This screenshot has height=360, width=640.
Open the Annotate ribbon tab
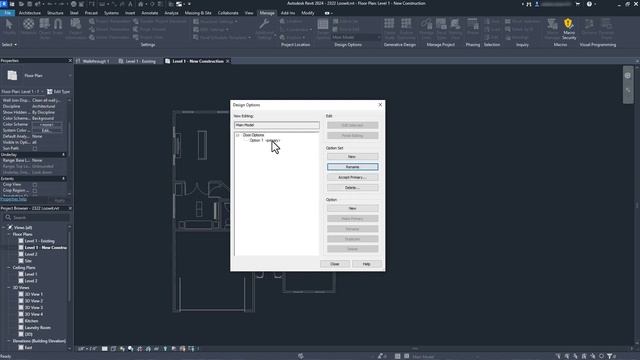pyautogui.click(x=150, y=13)
